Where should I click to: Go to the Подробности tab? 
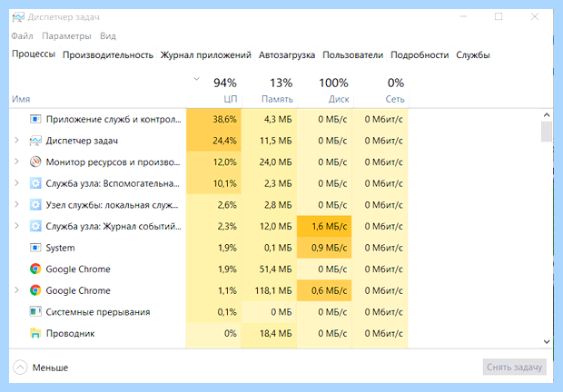[420, 55]
